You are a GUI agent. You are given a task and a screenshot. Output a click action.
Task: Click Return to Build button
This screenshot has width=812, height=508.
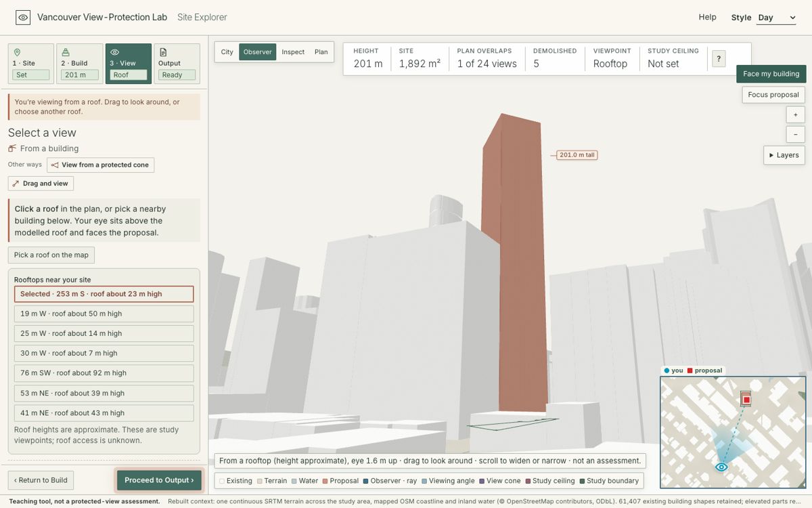(41, 480)
